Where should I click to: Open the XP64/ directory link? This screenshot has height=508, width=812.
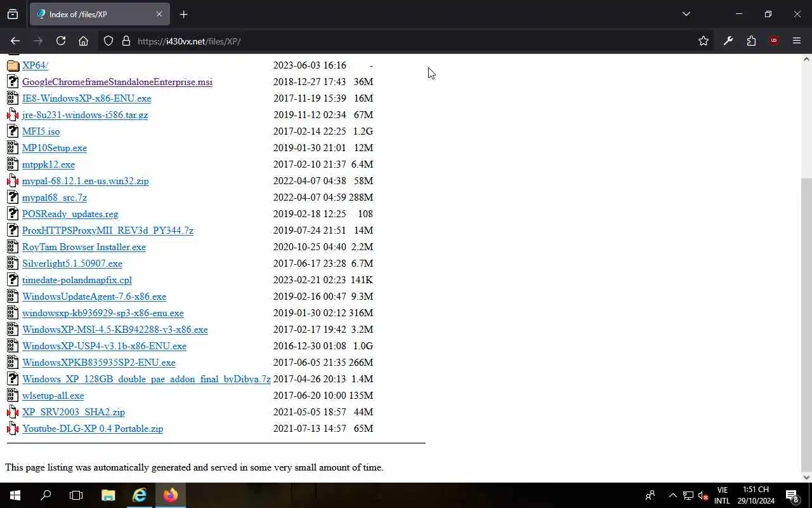tap(35, 65)
